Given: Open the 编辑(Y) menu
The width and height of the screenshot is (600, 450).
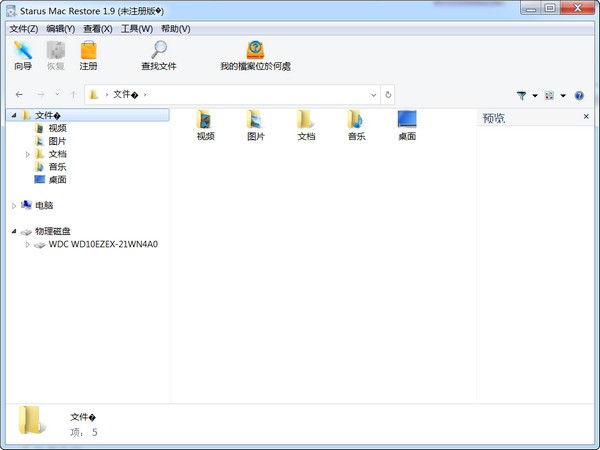Looking at the screenshot, I should pos(60,29).
